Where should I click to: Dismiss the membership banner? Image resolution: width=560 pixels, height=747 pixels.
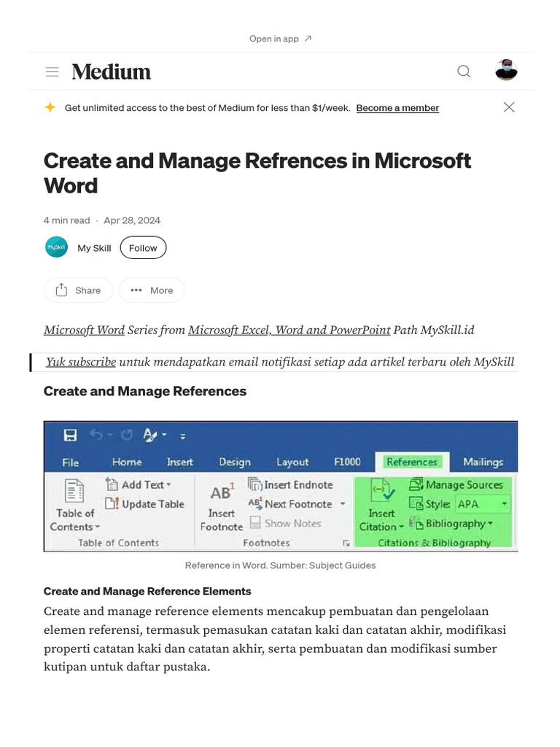pyautogui.click(x=508, y=107)
